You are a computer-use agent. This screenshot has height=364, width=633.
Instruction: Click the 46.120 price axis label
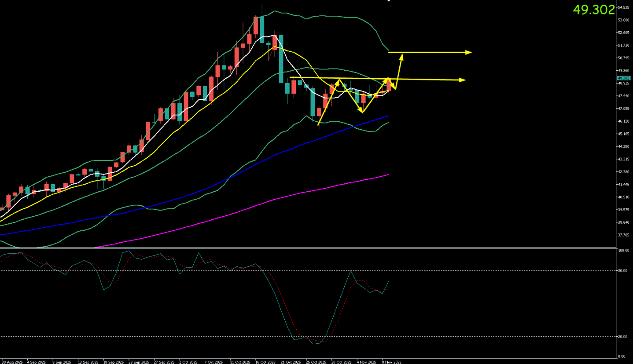pyautogui.click(x=623, y=121)
